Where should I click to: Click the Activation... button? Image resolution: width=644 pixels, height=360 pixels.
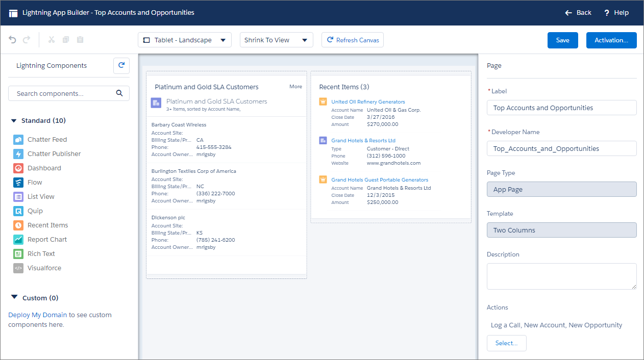[x=611, y=40]
